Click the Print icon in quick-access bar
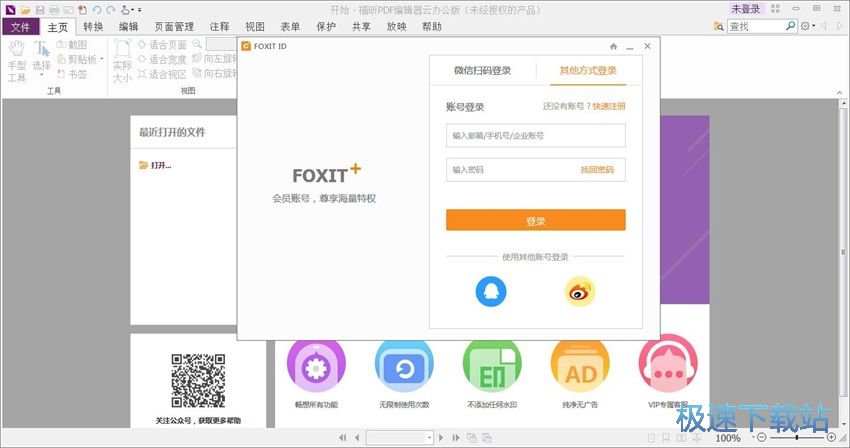This screenshot has width=850, height=448. click(x=54, y=10)
